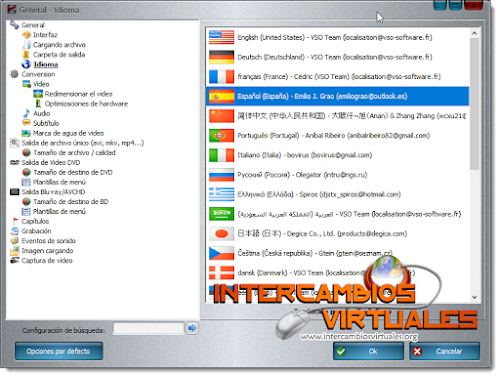500x377 pixels.
Task: Click the Cargando archivo page icon
Action: click(x=27, y=45)
